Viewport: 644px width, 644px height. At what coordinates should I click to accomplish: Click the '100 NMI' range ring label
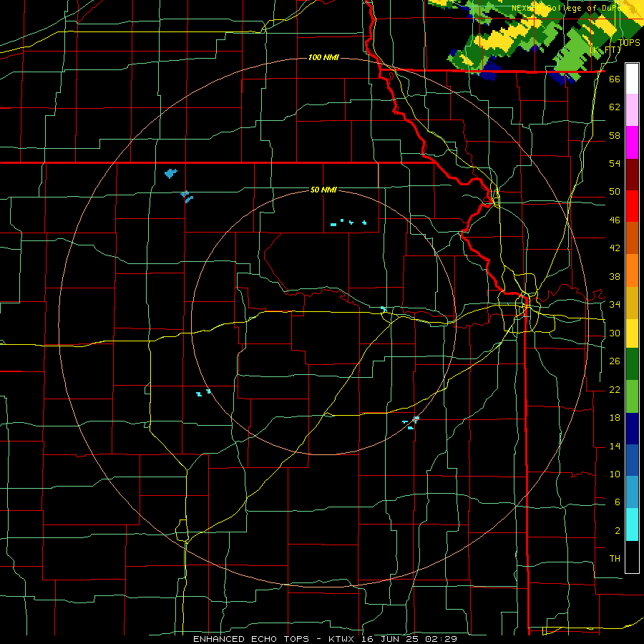click(323, 57)
